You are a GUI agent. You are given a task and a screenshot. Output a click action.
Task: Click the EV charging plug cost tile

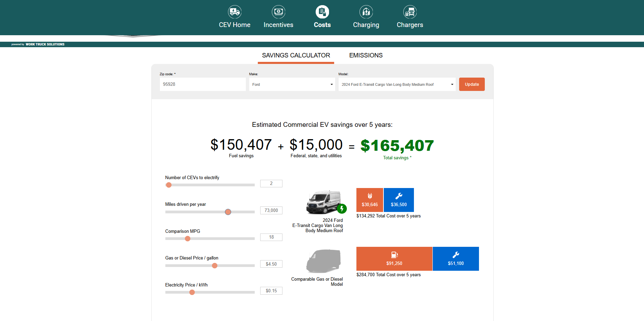click(369, 200)
